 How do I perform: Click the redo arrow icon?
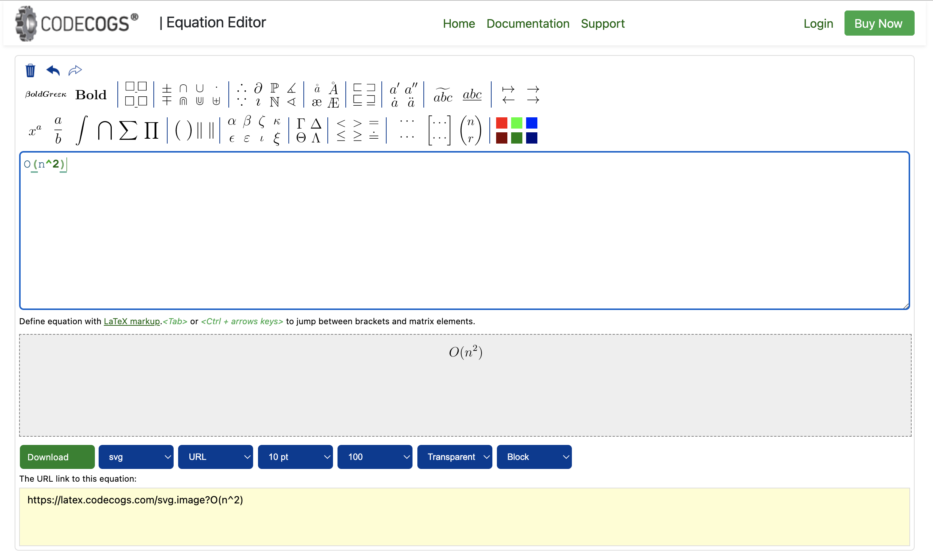pyautogui.click(x=75, y=70)
